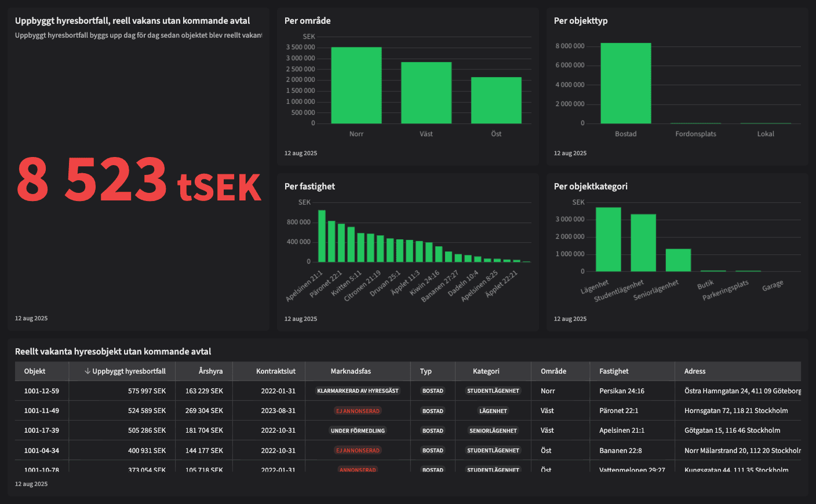Click the Bostad bar in Per objekttyp chart
Screen dimensions: 816x504
[x=625, y=83]
